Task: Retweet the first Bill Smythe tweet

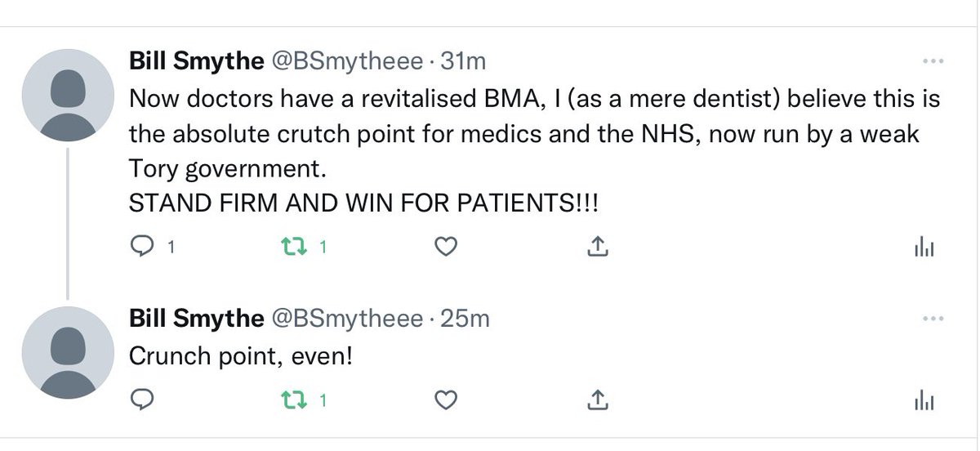Action: click(291, 246)
